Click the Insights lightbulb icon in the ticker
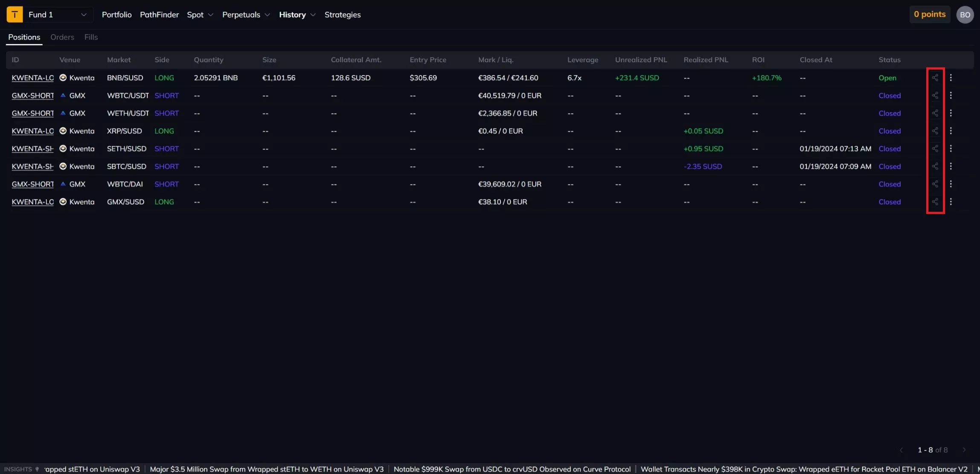Image resolution: width=980 pixels, height=474 pixels. tap(37, 469)
